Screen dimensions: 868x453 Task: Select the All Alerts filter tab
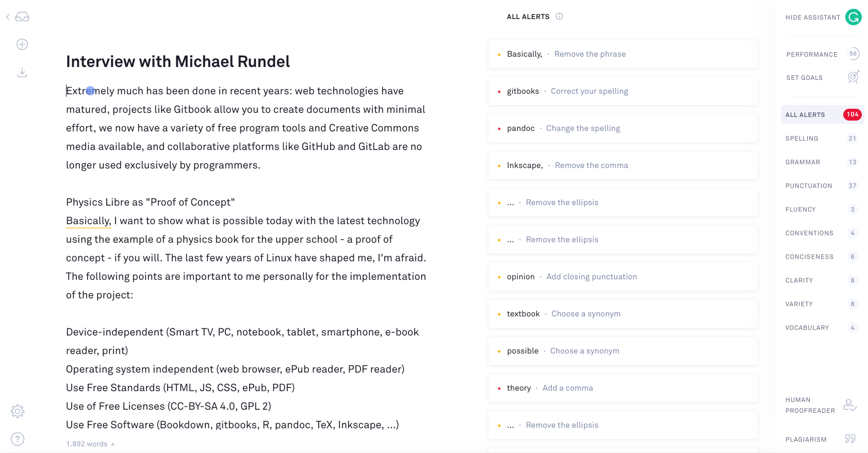[822, 114]
